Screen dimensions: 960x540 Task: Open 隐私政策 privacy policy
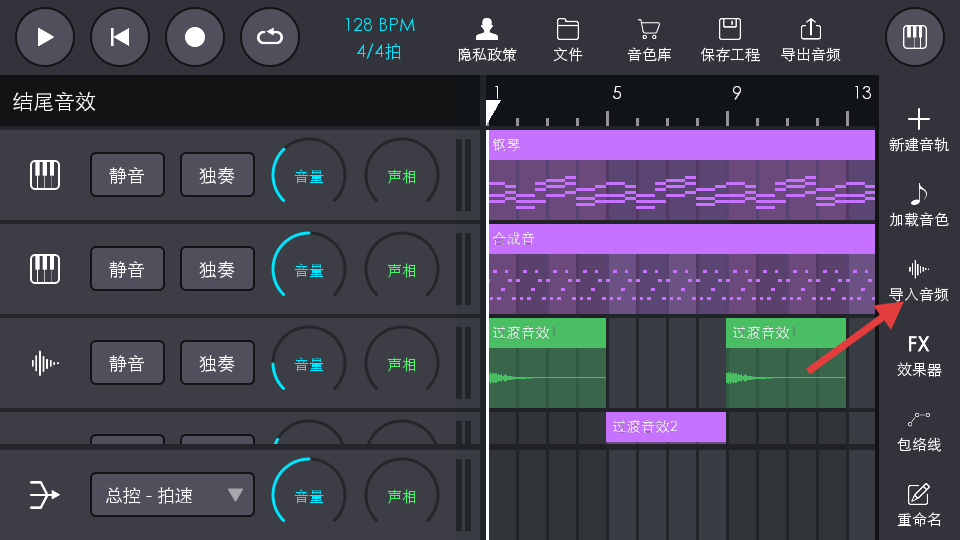click(x=487, y=40)
